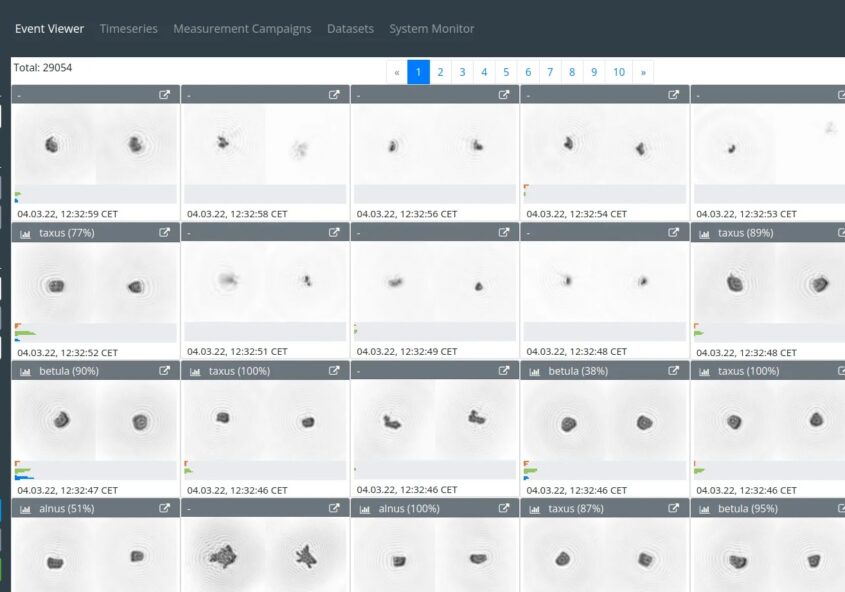Click chart icon beside betula (38%)
Image resolution: width=845 pixels, height=592 pixels.
click(x=535, y=372)
